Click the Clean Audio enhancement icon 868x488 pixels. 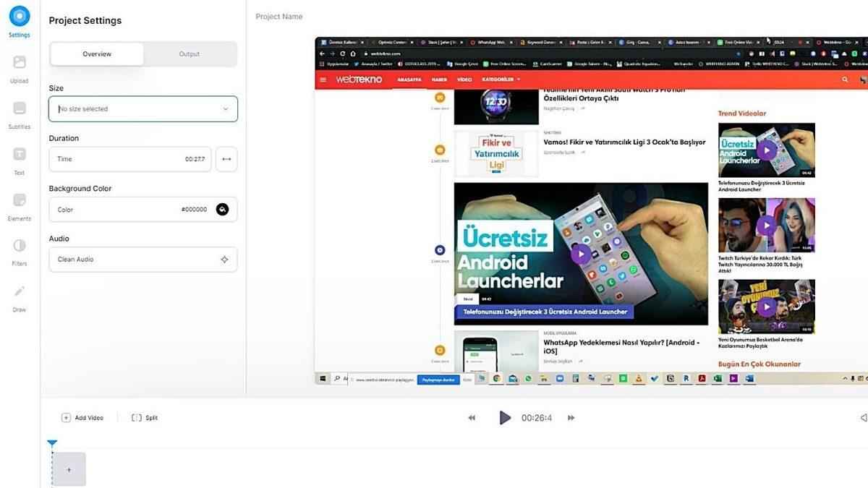tap(224, 259)
